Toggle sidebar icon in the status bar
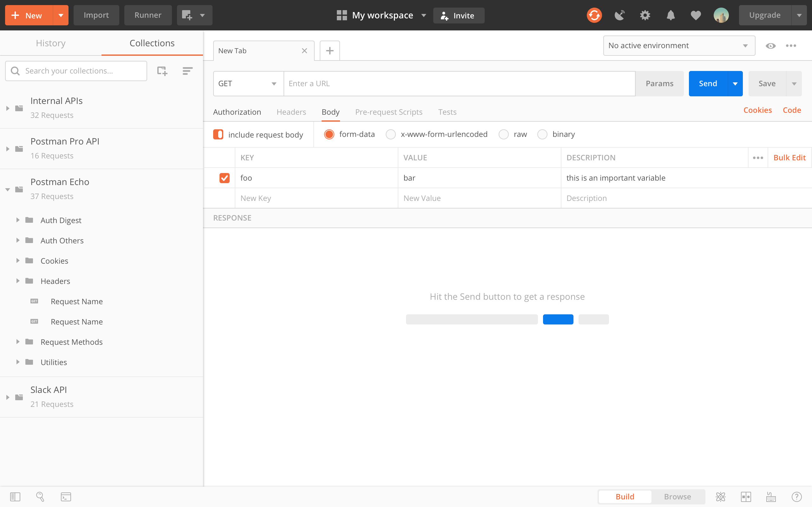 point(15,497)
